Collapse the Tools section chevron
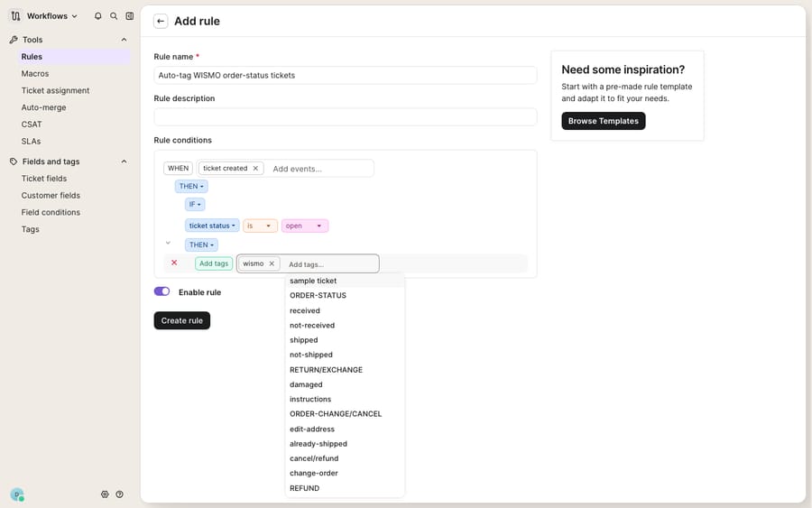Image resolution: width=812 pixels, height=508 pixels. pos(124,40)
